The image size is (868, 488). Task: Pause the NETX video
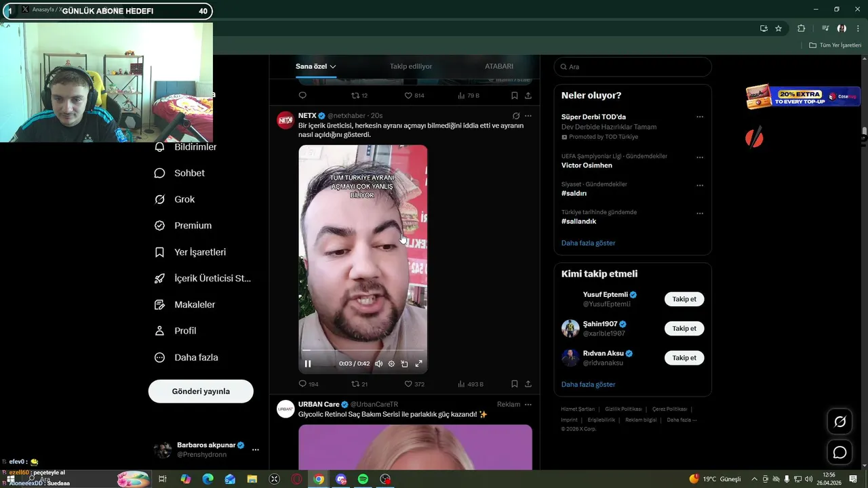coord(308,364)
